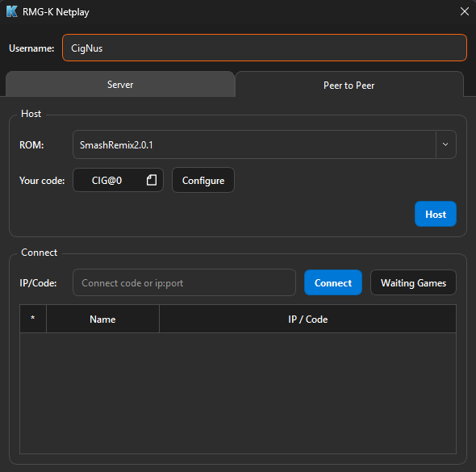Click the IP/Code connect code input
The image size is (476, 472).
click(184, 282)
